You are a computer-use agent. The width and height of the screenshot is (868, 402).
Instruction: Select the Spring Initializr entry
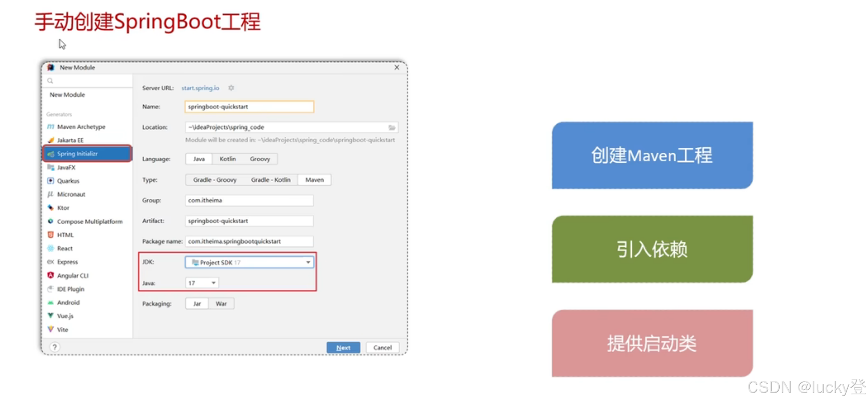tap(87, 154)
